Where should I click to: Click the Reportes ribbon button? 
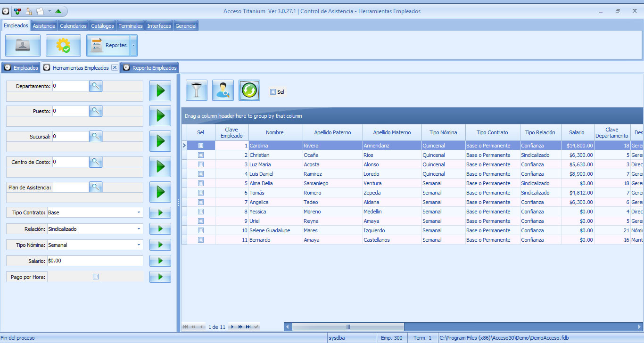pyautogui.click(x=108, y=46)
